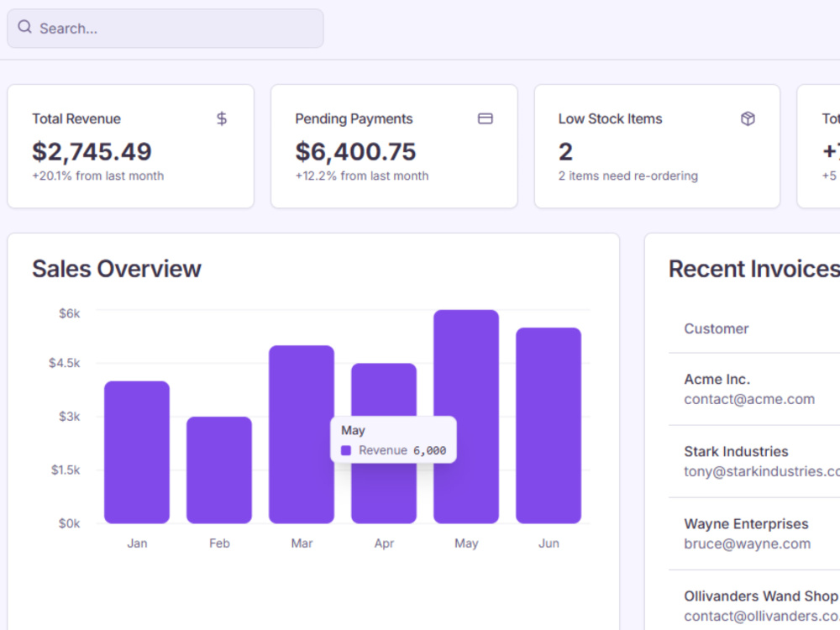Click the credit card icon on Pending Payments
This screenshot has height=630, width=840.
click(x=486, y=118)
